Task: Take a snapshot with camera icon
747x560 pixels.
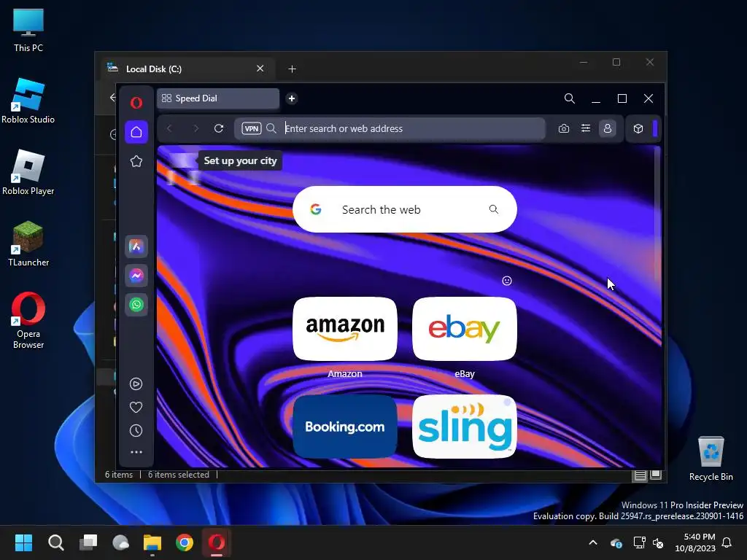Action: (x=564, y=128)
